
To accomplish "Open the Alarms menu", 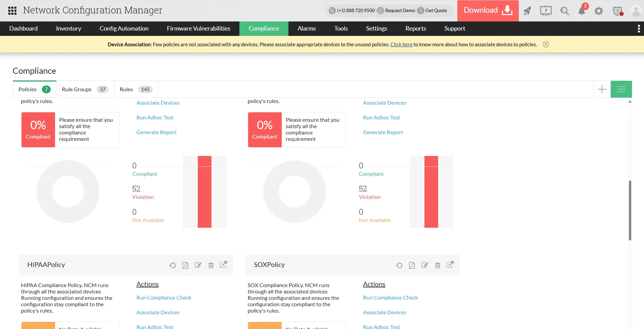I will tap(307, 29).
